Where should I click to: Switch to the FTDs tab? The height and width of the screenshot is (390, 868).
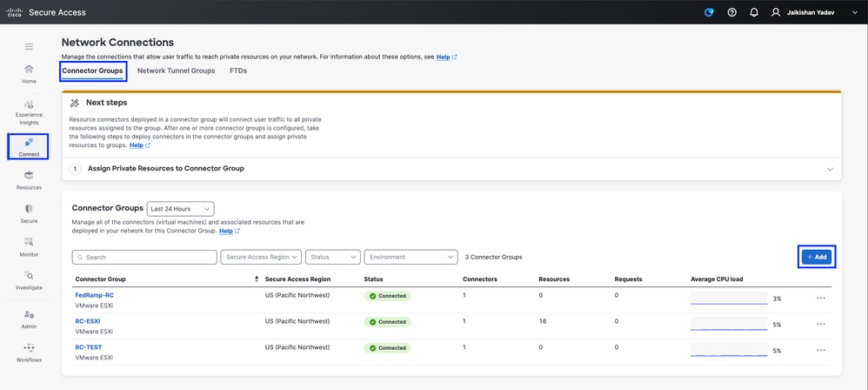coord(238,71)
